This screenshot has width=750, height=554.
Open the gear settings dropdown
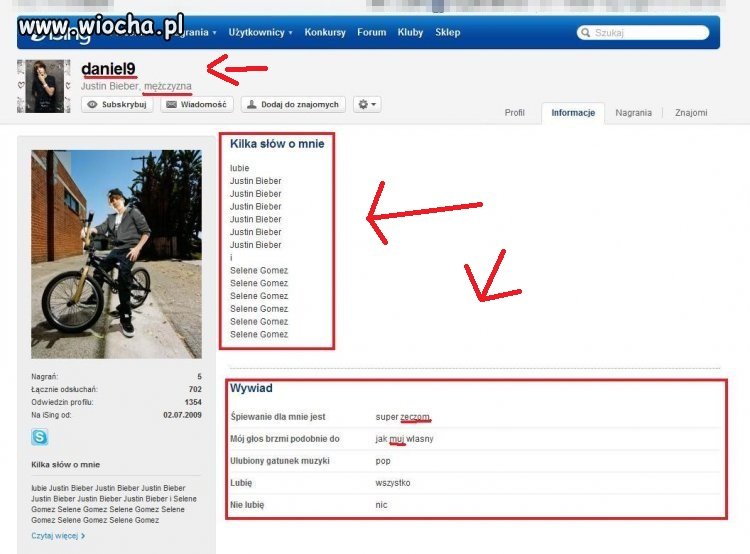point(367,104)
